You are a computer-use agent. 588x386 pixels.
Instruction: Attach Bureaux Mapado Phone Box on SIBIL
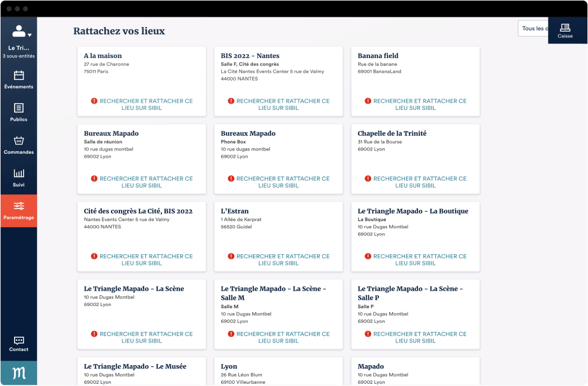[x=279, y=182]
